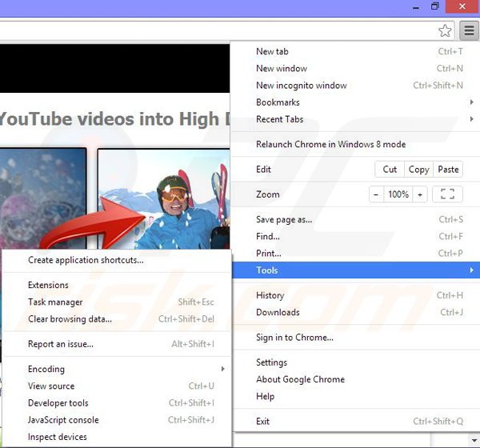
Task: Decrease zoom with the minus button
Action: (x=377, y=194)
